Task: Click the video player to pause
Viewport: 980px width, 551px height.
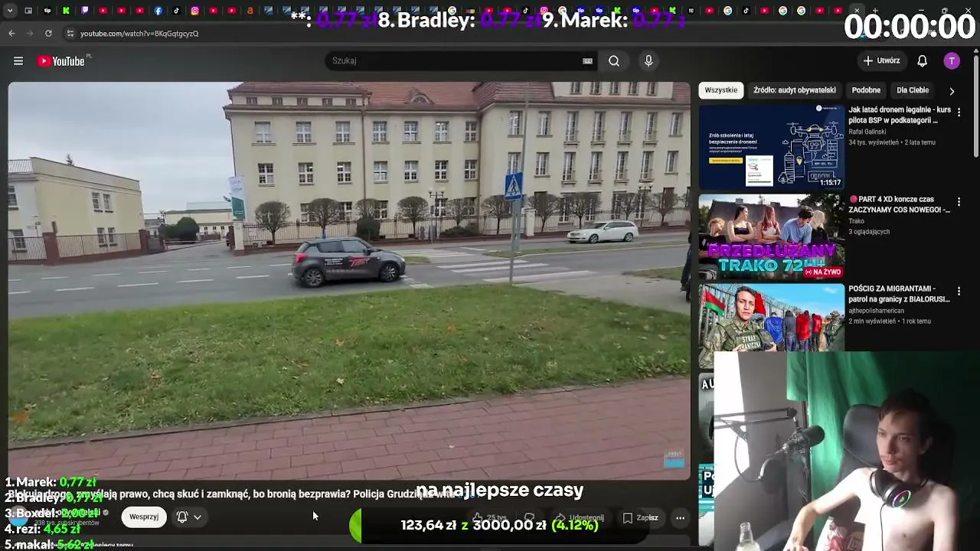Action: 349,281
